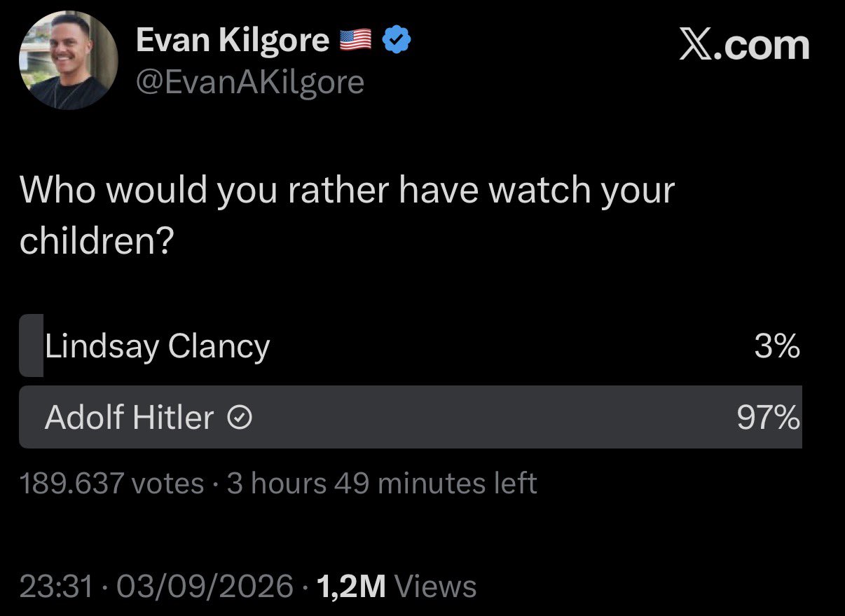Click the voted checkmark icon in poll
The width and height of the screenshot is (845, 616).
240,418
